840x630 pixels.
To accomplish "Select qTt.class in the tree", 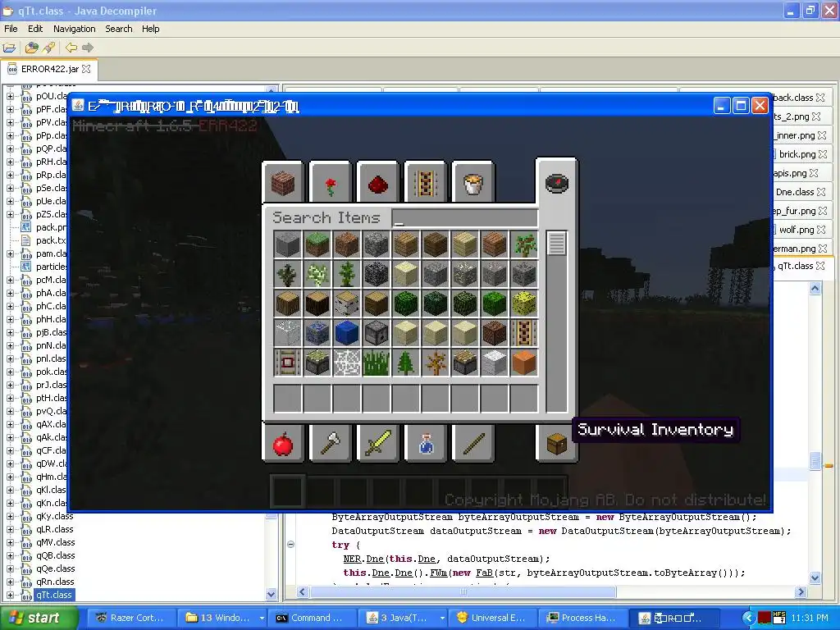I will point(53,595).
